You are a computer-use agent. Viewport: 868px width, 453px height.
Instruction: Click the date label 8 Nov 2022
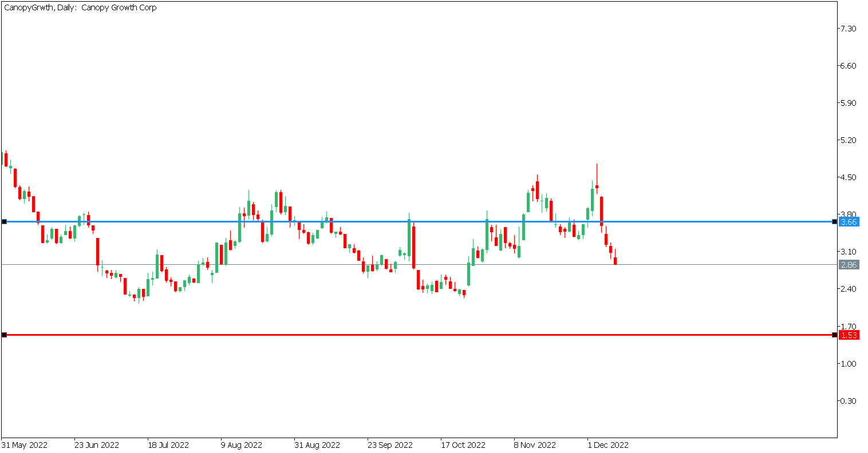click(x=535, y=445)
